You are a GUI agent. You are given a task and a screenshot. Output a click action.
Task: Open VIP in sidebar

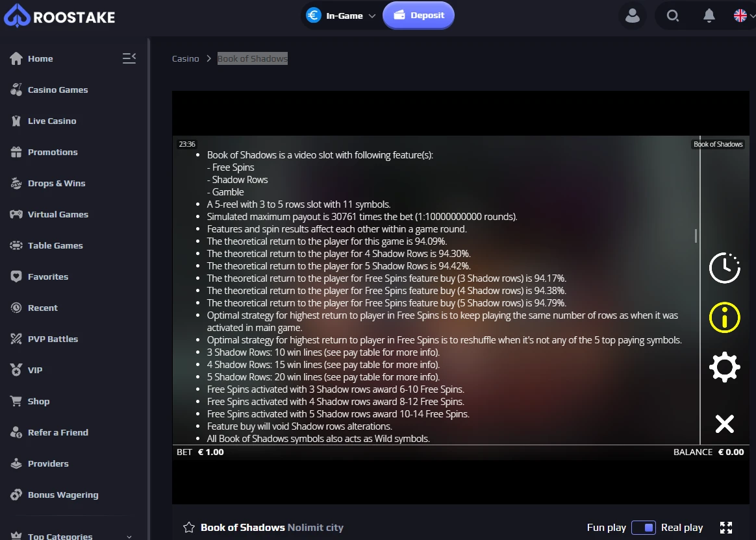34,371
